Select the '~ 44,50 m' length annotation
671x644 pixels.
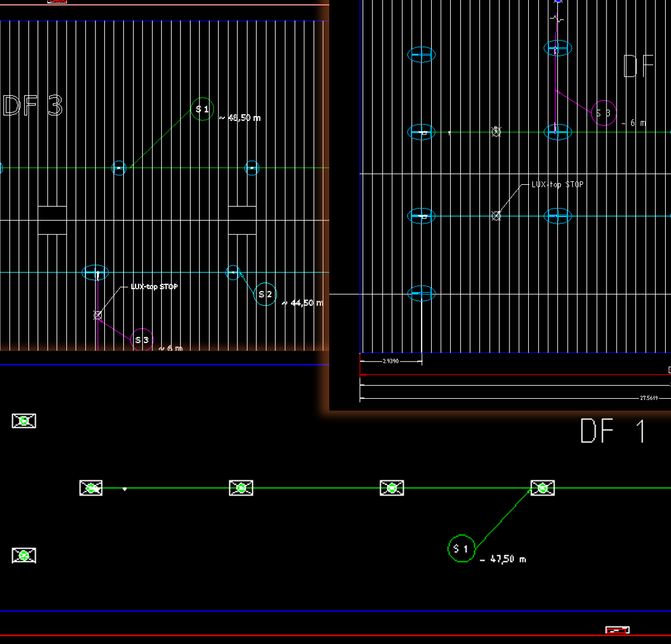[303, 303]
